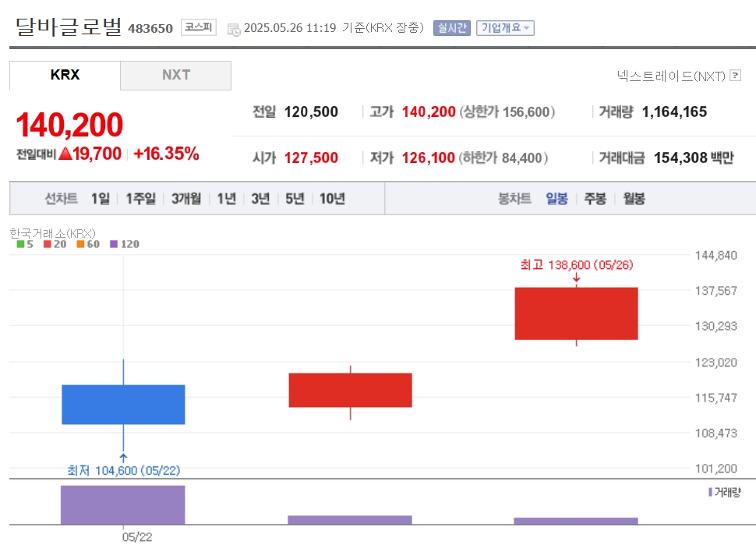
Task: Show the 10년 line chart
Action: [x=332, y=198]
